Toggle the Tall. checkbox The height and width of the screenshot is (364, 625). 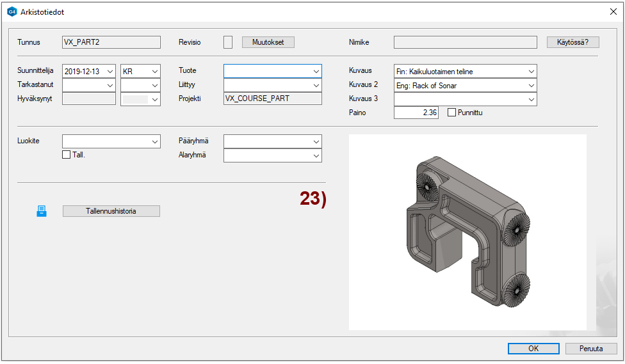click(x=67, y=154)
